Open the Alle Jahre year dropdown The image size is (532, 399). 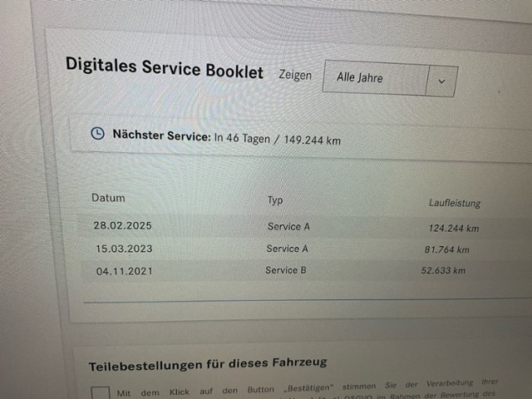pyautogui.click(x=377, y=79)
